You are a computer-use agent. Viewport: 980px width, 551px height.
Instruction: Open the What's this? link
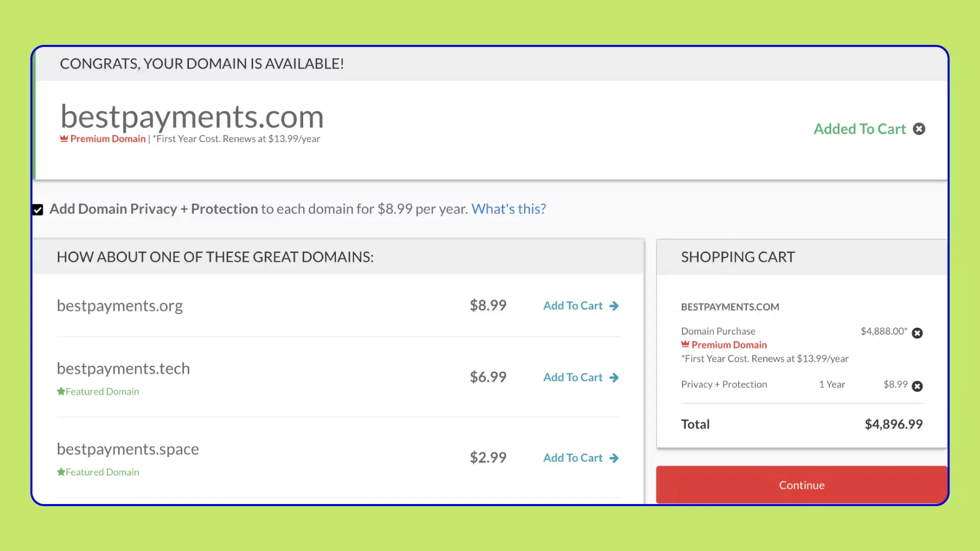tap(508, 209)
